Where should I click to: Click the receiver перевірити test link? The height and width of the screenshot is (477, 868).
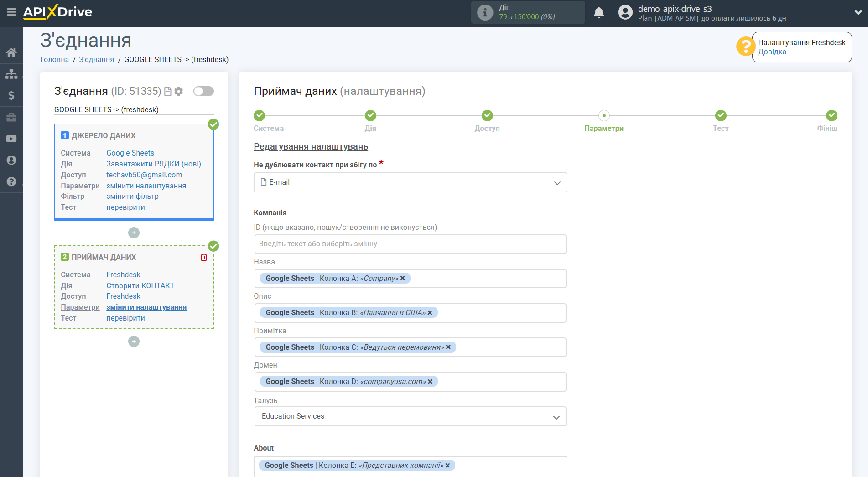pos(125,318)
